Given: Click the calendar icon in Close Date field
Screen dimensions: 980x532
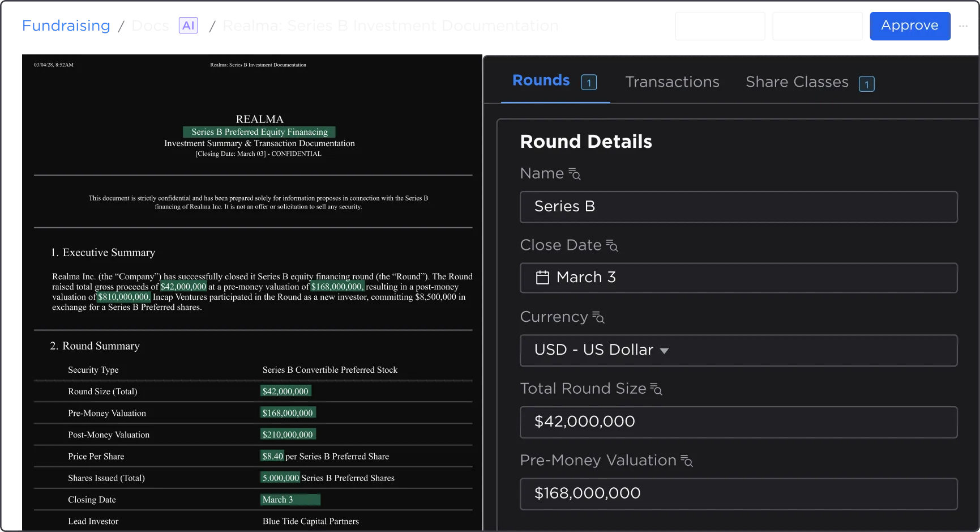Looking at the screenshot, I should pos(542,278).
